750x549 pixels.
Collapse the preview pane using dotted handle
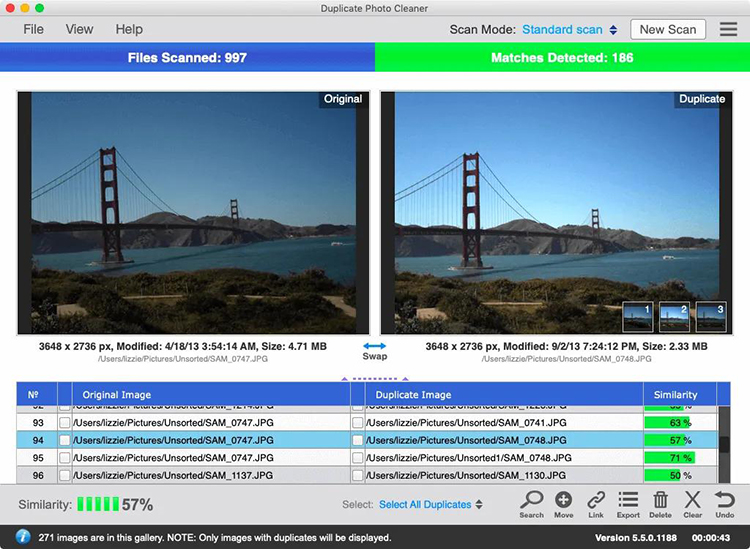(375, 379)
